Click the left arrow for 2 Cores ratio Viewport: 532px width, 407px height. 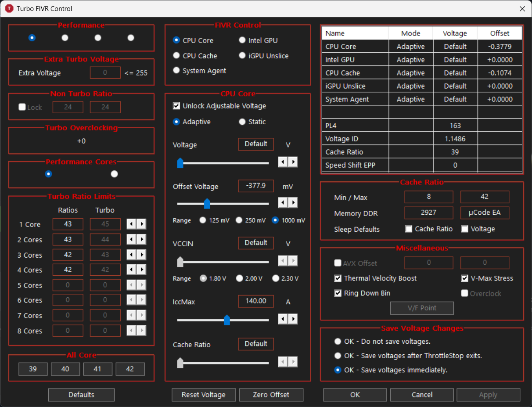pyautogui.click(x=132, y=240)
